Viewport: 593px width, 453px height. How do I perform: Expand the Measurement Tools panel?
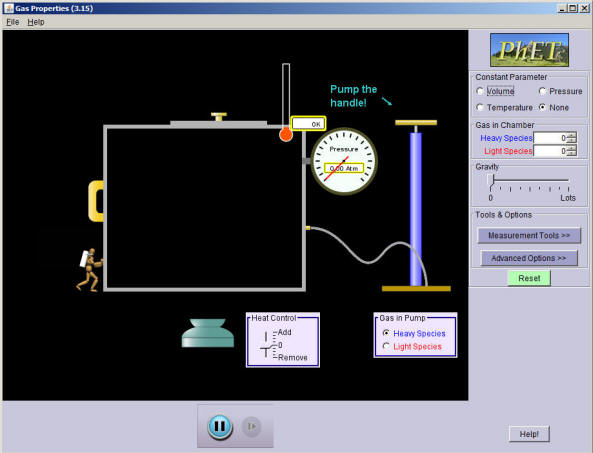pyautogui.click(x=529, y=236)
